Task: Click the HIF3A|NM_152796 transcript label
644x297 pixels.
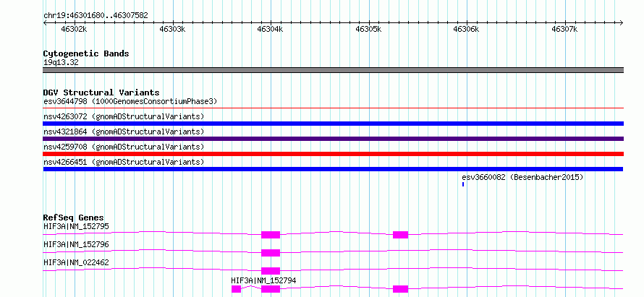Action: tap(76, 244)
